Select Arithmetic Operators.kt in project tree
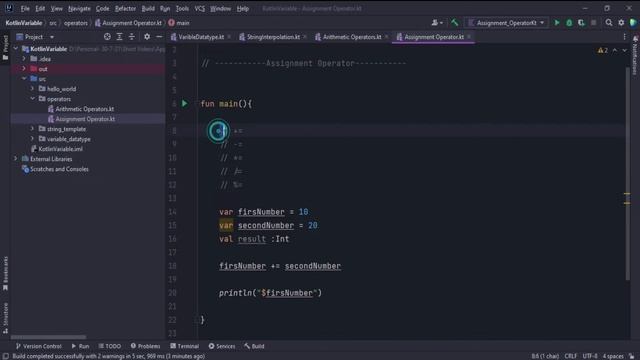 click(84, 109)
